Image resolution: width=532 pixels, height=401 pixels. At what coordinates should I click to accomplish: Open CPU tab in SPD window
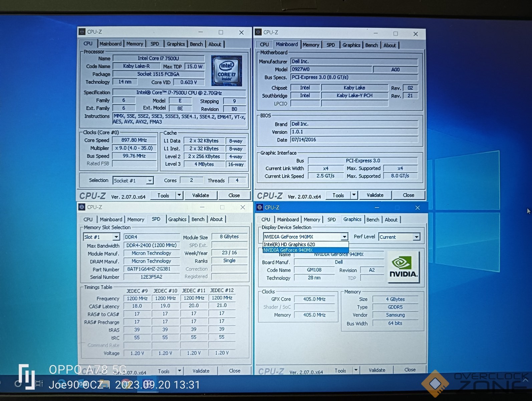88,219
